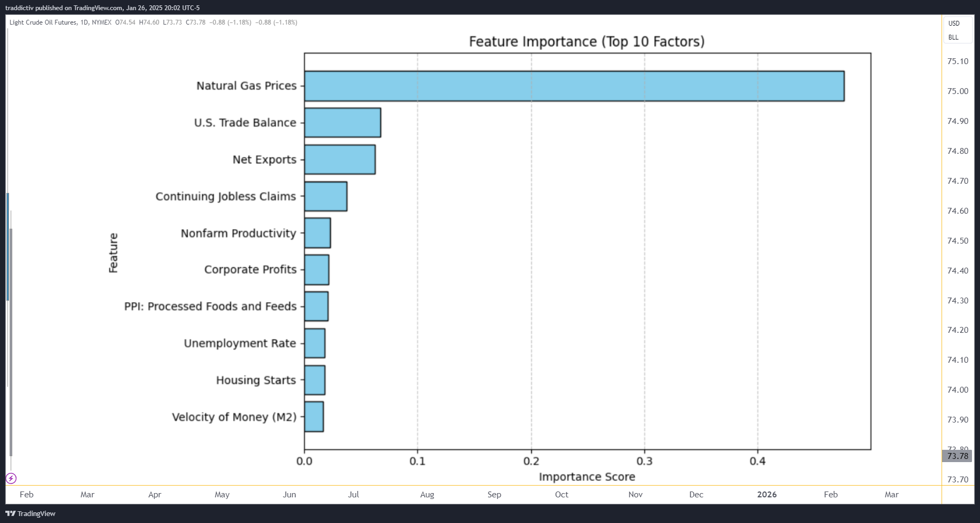Viewport: 980px width, 523px height.
Task: Click the BLL unit label
Action: (x=953, y=37)
